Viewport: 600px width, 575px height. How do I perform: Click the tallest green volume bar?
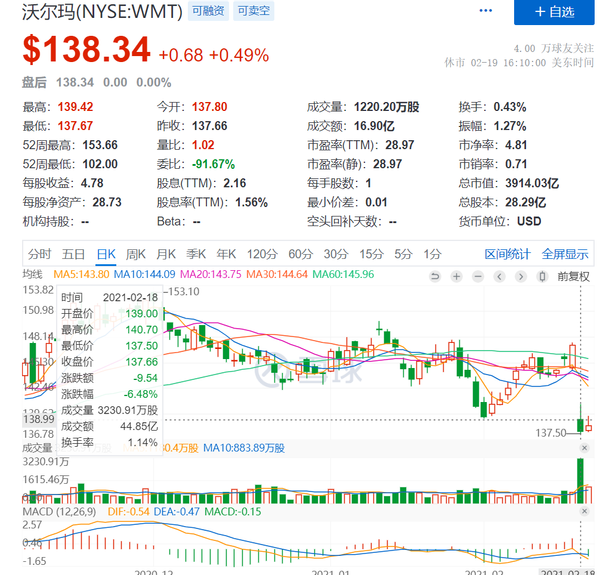580,481
